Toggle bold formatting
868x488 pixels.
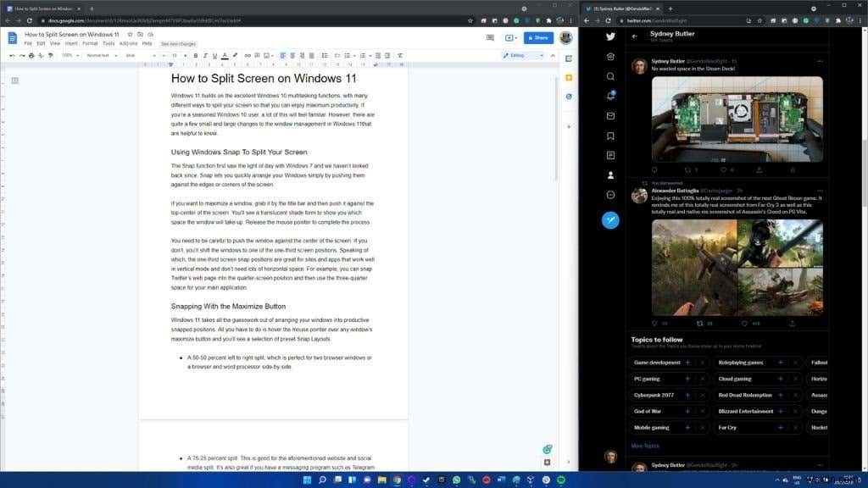[x=196, y=55]
